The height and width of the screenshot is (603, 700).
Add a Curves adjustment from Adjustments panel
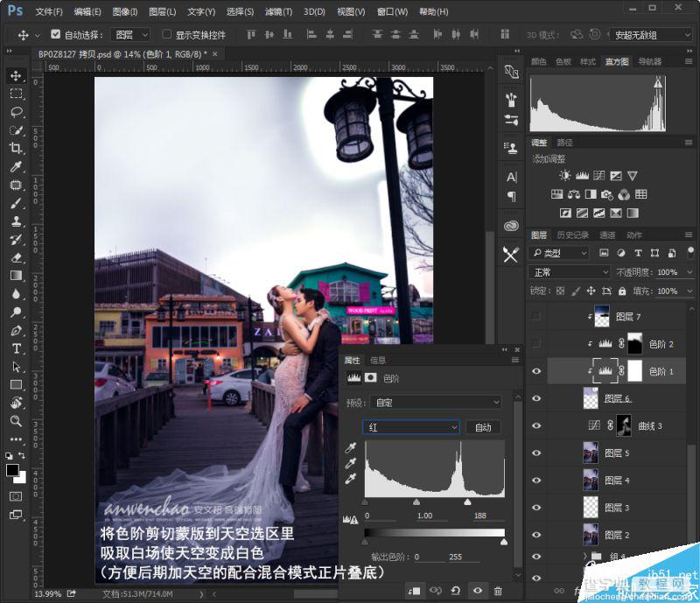click(x=598, y=176)
